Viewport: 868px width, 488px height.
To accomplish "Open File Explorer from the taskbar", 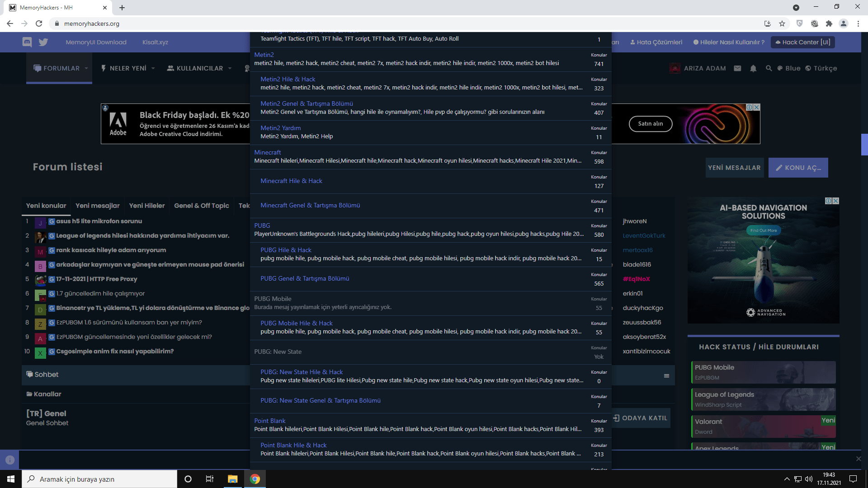I will click(232, 479).
